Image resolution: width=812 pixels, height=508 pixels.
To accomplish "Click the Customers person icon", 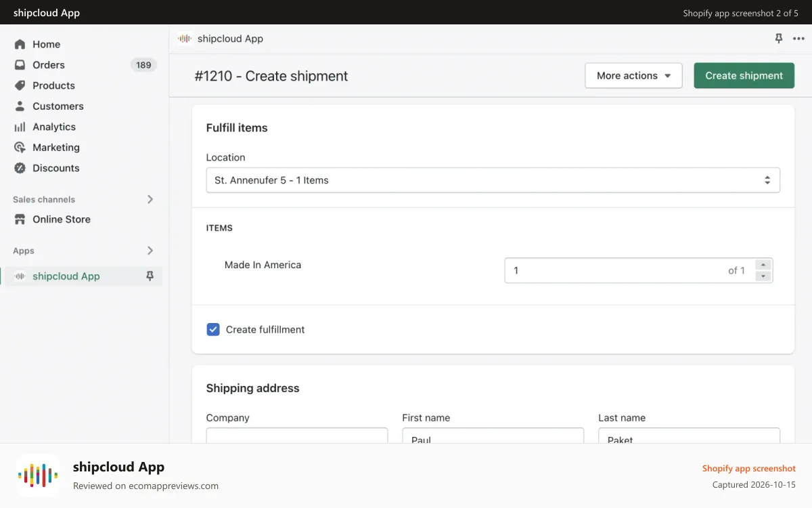I will pyautogui.click(x=20, y=106).
